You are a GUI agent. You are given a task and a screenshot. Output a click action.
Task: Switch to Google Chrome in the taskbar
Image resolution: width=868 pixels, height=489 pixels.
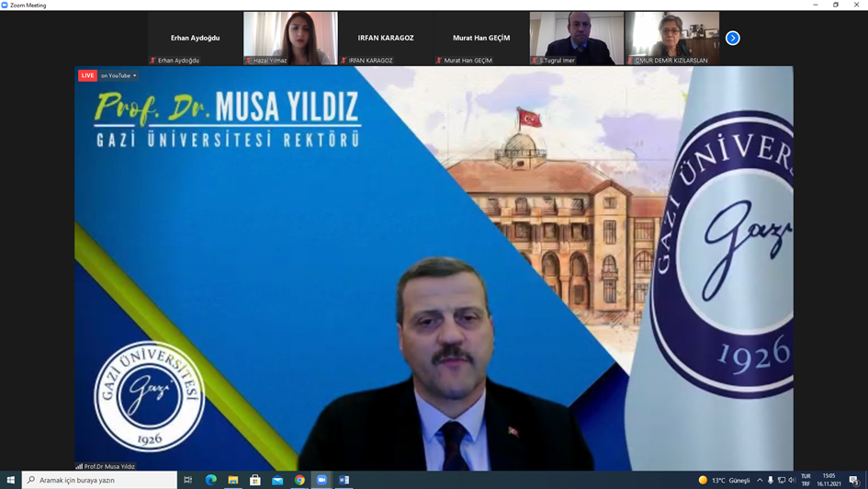point(299,480)
